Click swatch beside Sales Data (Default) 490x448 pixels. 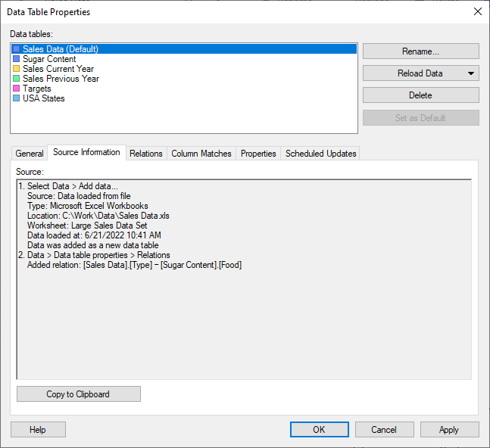coord(16,49)
